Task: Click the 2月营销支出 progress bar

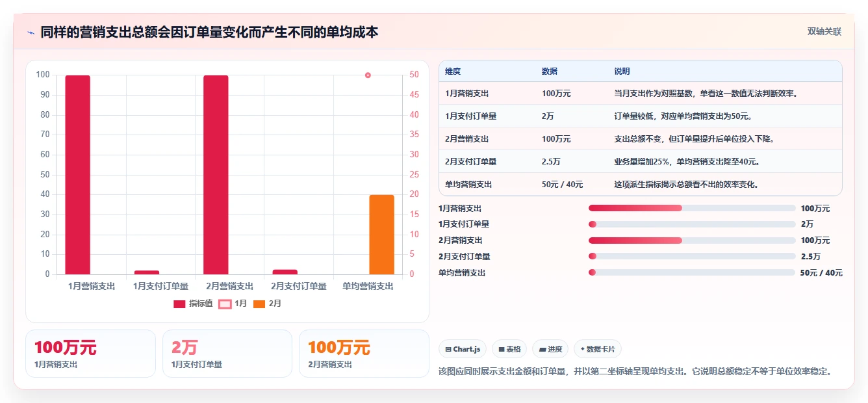Action: (692, 240)
